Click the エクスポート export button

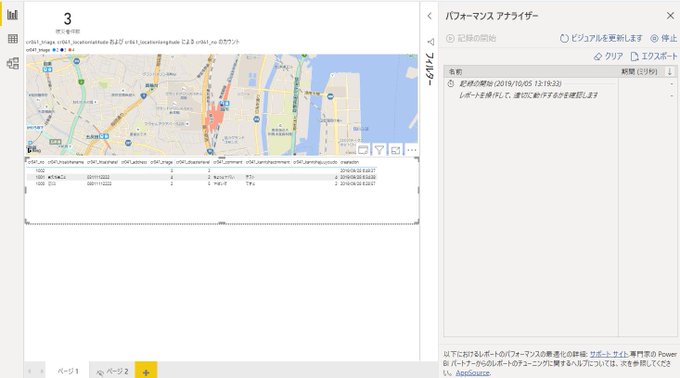654,56
